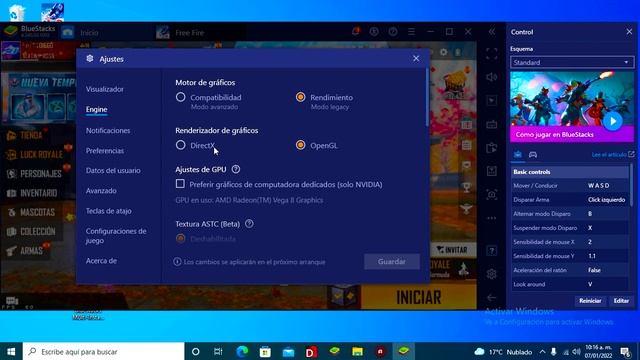
Task: Open help for Ajustes de GPU
Action: coord(236,169)
